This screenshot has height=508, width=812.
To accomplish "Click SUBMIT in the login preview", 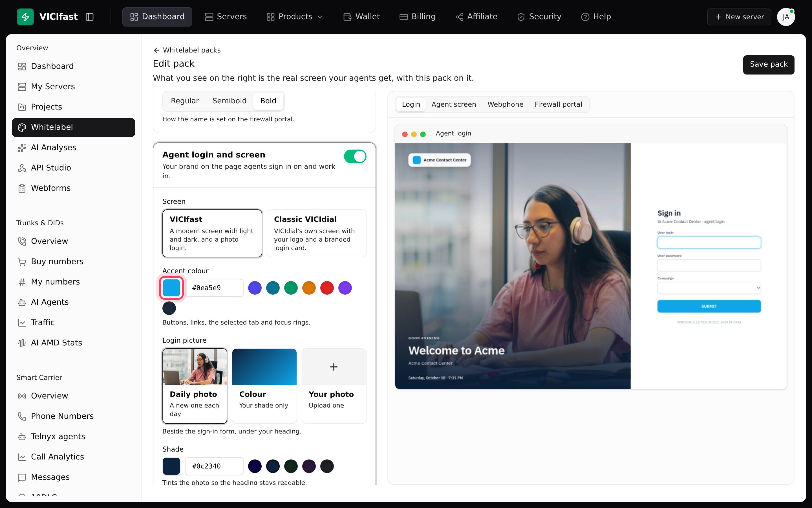I will click(x=709, y=306).
